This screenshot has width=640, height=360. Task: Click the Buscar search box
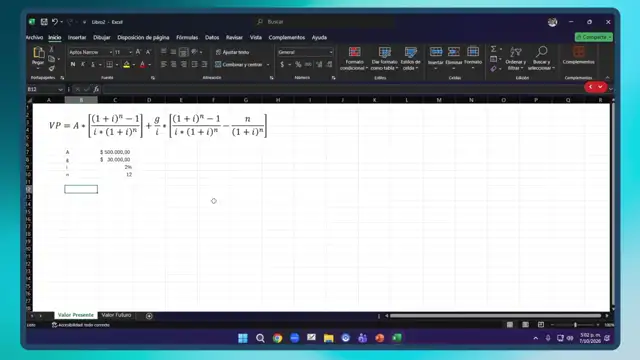(324, 22)
